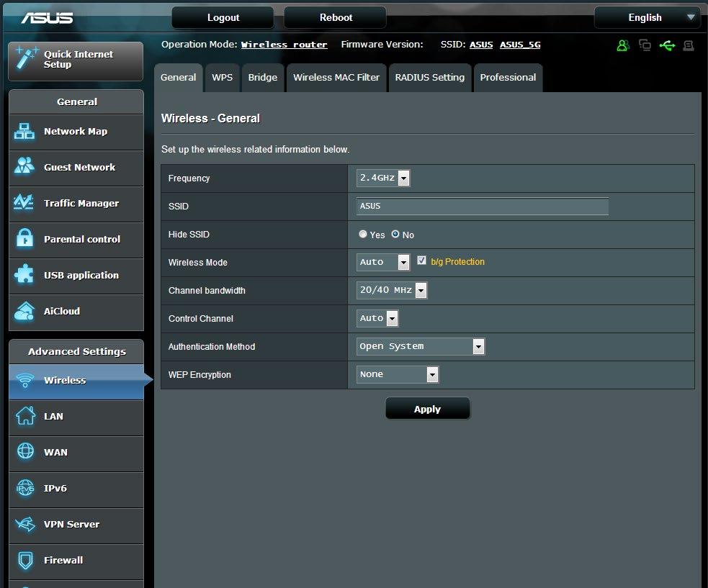Click the green USB status icon
This screenshot has width=708, height=588.
[667, 45]
